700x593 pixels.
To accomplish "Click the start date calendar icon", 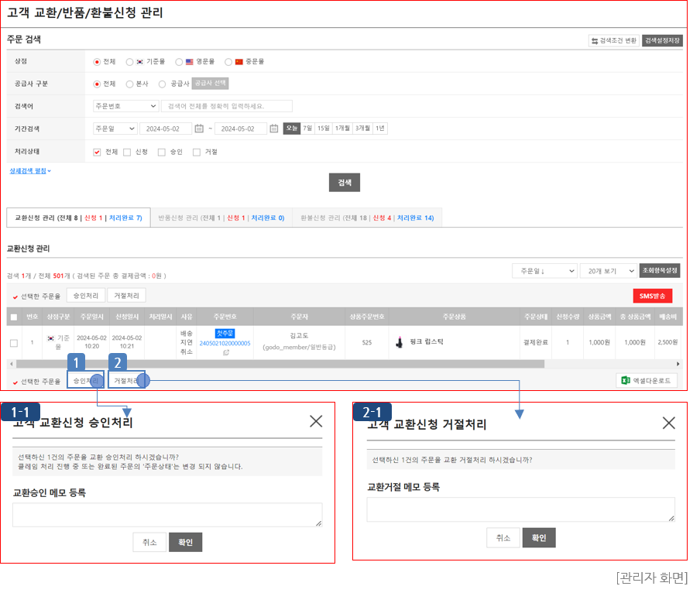I will (199, 129).
